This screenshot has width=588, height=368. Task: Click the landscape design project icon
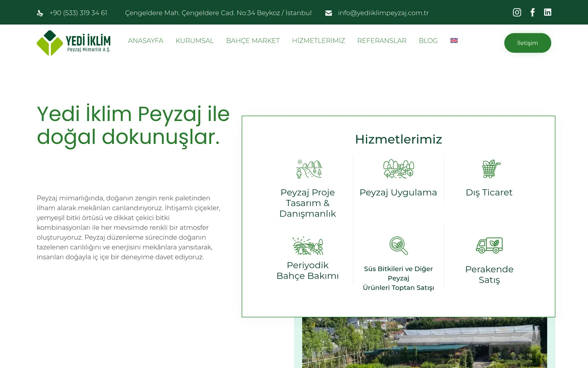click(x=309, y=169)
